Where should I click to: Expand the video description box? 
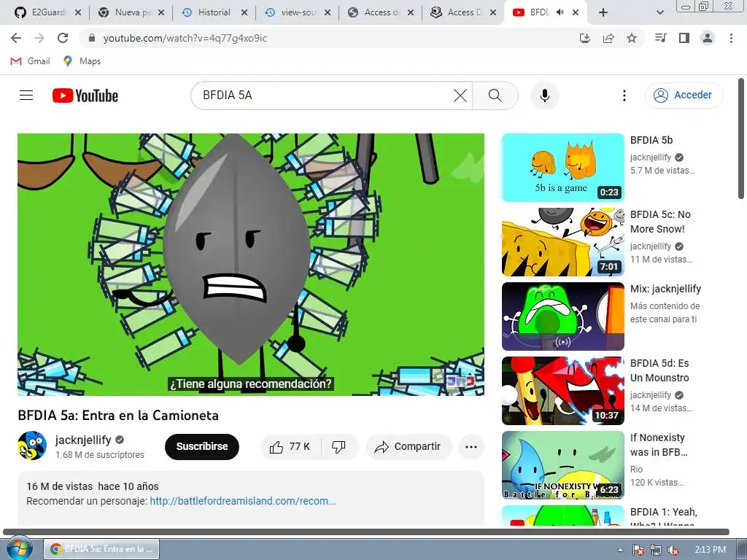coord(251,498)
